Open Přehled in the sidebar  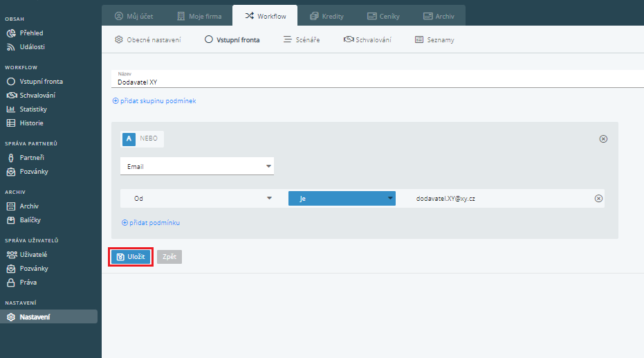31,33
